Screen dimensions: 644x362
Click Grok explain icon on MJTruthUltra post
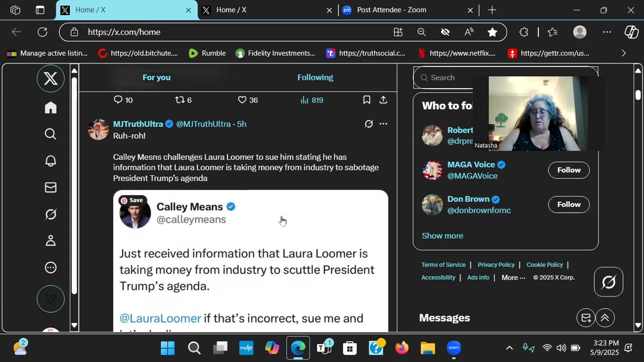(369, 124)
